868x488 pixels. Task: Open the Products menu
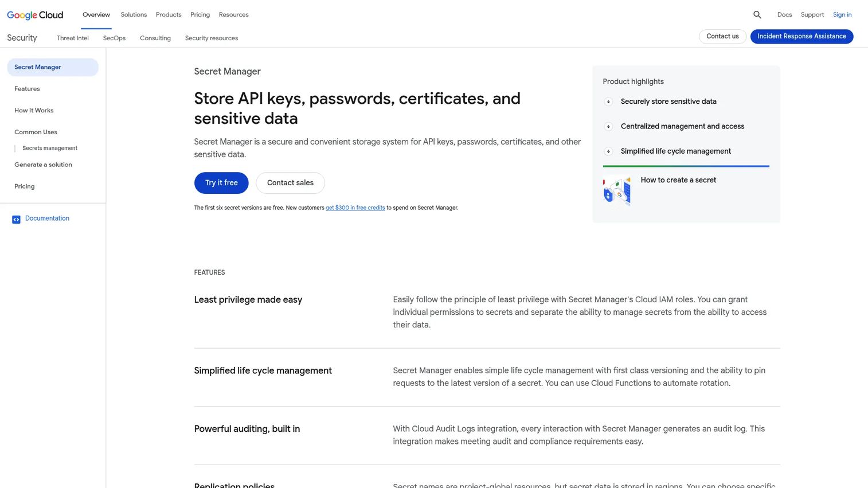(x=169, y=15)
